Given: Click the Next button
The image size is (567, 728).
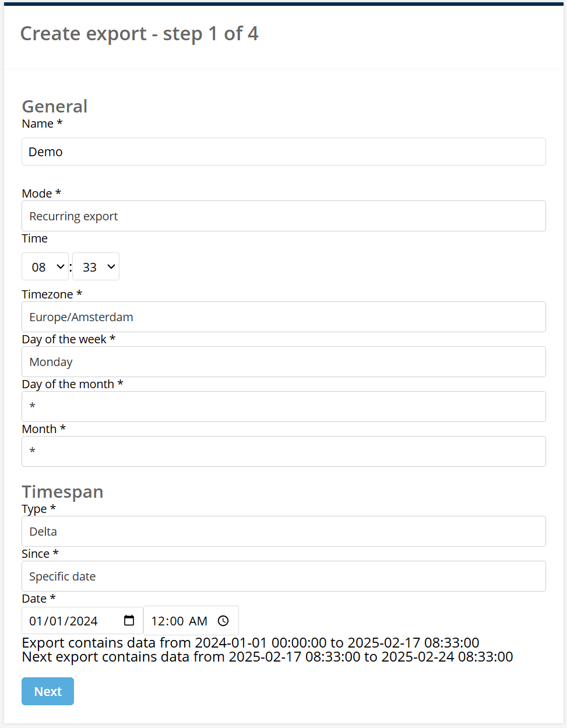Looking at the screenshot, I should pyautogui.click(x=48, y=691).
